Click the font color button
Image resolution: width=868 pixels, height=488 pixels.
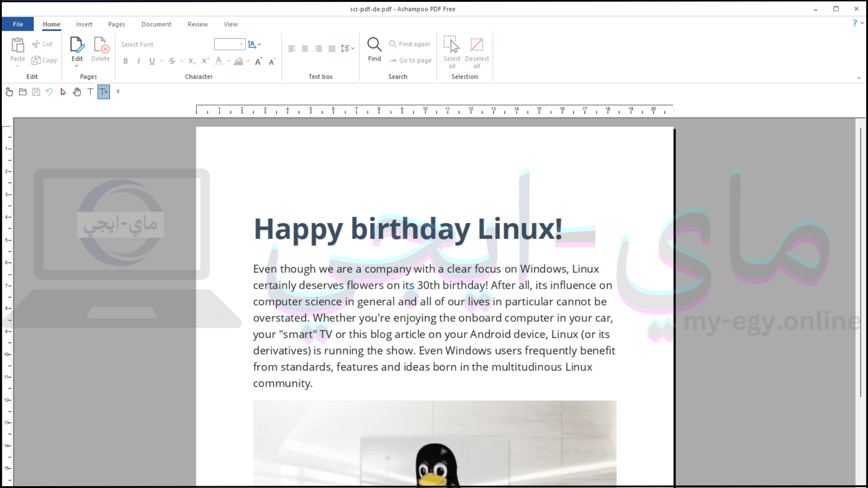click(x=219, y=61)
